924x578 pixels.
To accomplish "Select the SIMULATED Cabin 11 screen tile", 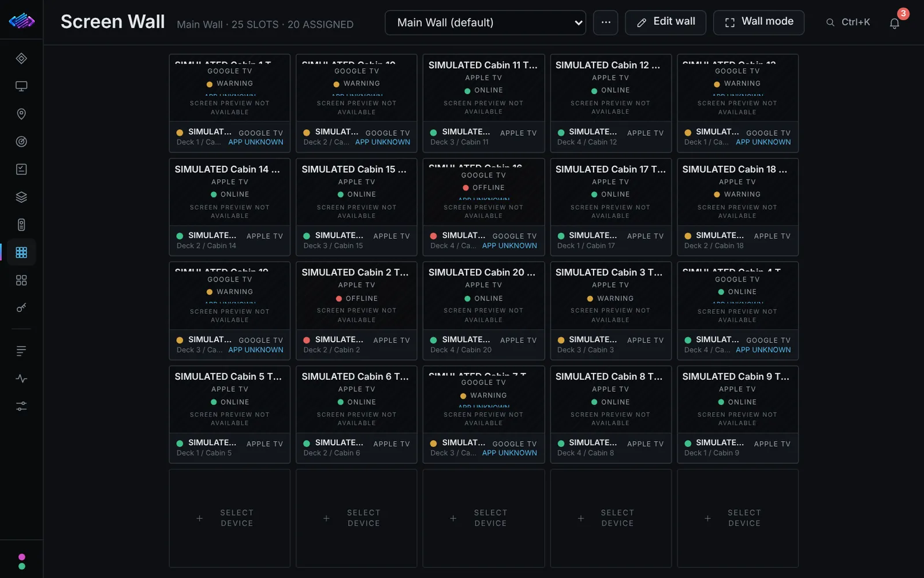I will point(483,103).
